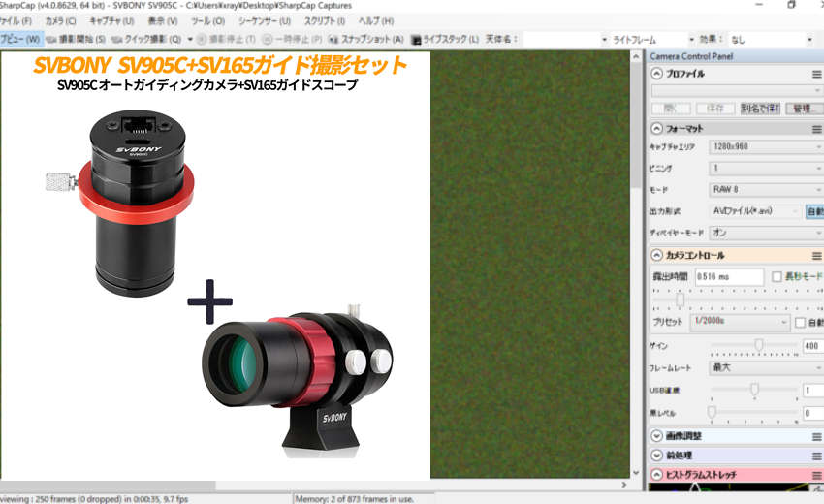Click the 管理 profile manage button

[803, 109]
